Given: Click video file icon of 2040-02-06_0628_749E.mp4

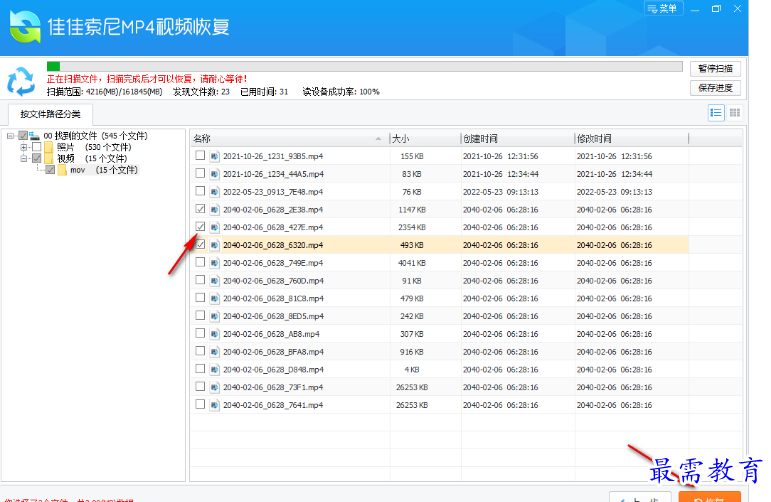Looking at the screenshot, I should tap(214, 263).
